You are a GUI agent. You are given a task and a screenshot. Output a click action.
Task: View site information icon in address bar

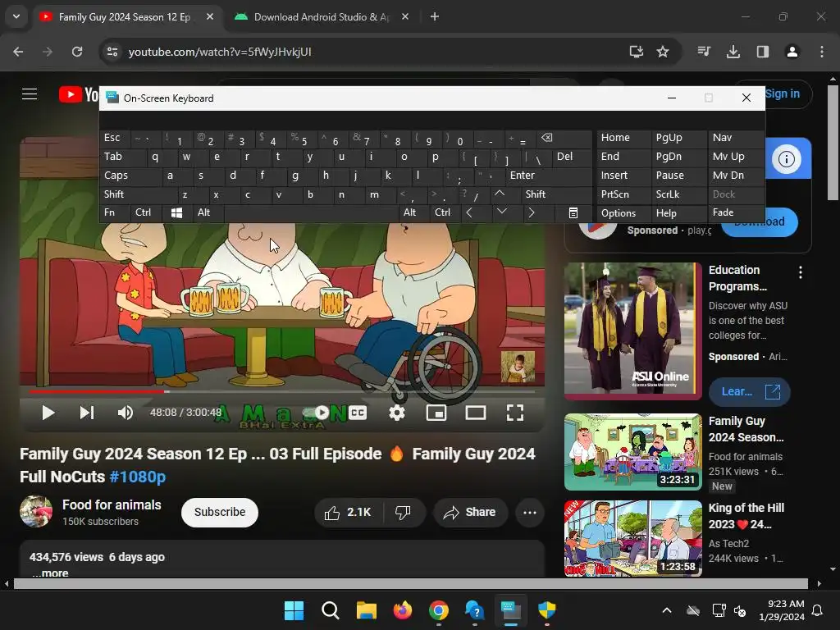click(x=112, y=52)
